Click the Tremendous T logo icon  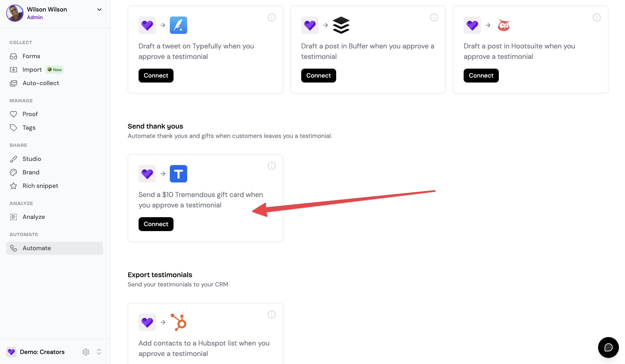tap(178, 174)
